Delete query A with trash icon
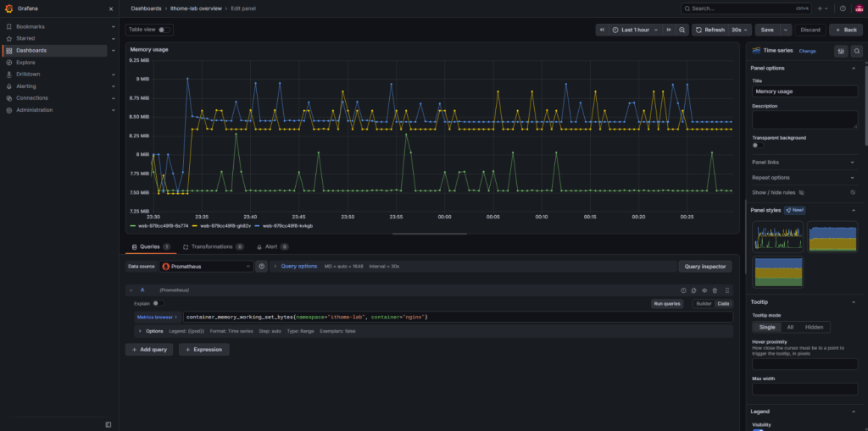The image size is (868, 431). [x=715, y=290]
